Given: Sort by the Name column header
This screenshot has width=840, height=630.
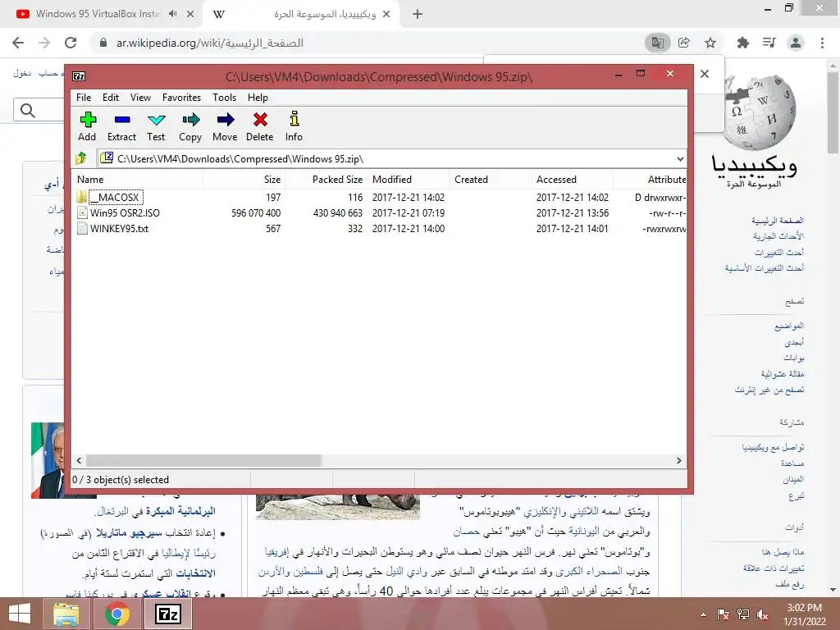Looking at the screenshot, I should click(138, 180).
